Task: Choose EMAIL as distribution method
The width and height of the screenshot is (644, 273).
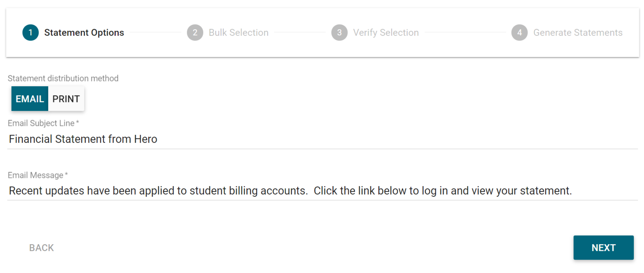Action: [30, 99]
